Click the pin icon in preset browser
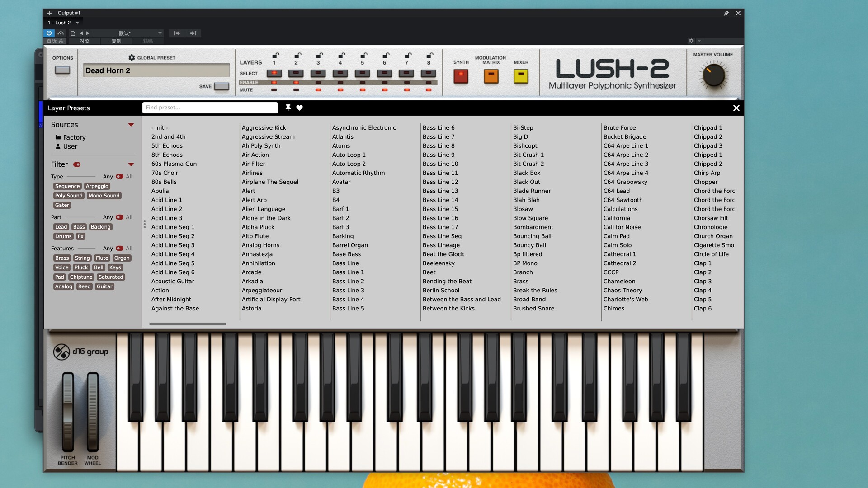Viewport: 868px width, 488px height. point(288,108)
